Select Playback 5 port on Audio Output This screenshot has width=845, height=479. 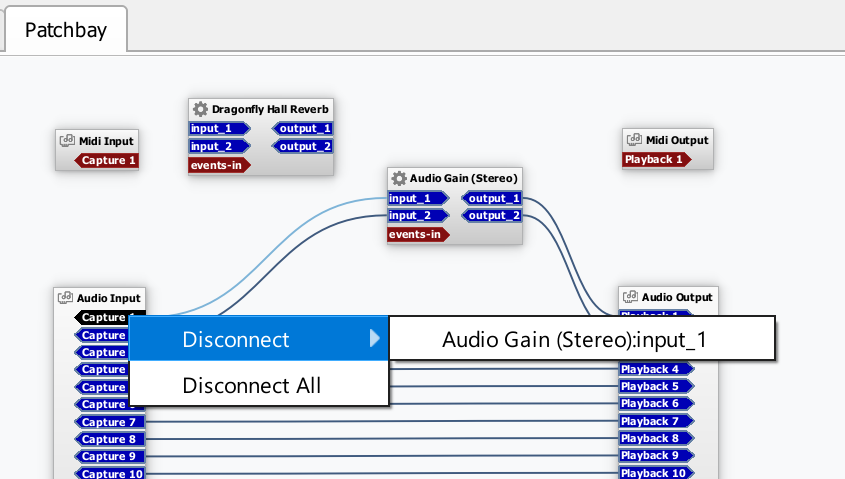pyautogui.click(x=652, y=386)
